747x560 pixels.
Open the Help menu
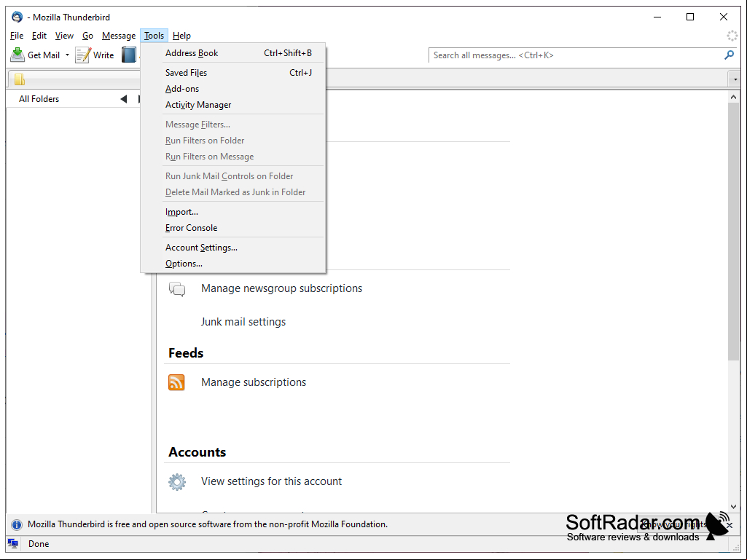pyautogui.click(x=181, y=36)
